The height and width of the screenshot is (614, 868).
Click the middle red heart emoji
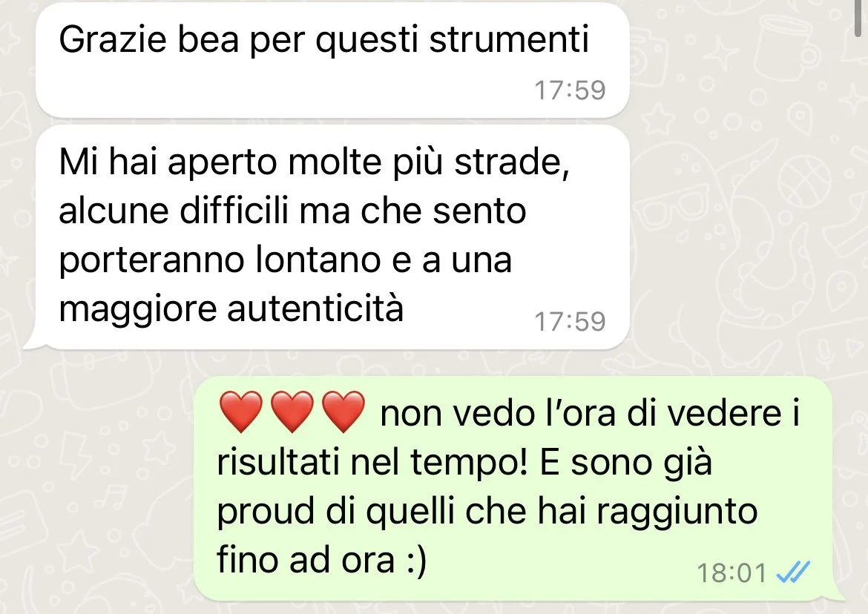[292, 412]
